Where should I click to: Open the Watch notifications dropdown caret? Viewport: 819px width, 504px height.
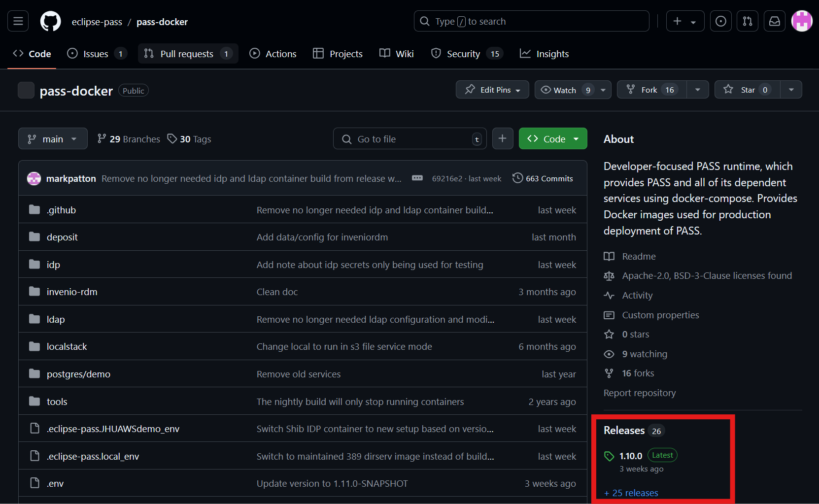pos(603,90)
